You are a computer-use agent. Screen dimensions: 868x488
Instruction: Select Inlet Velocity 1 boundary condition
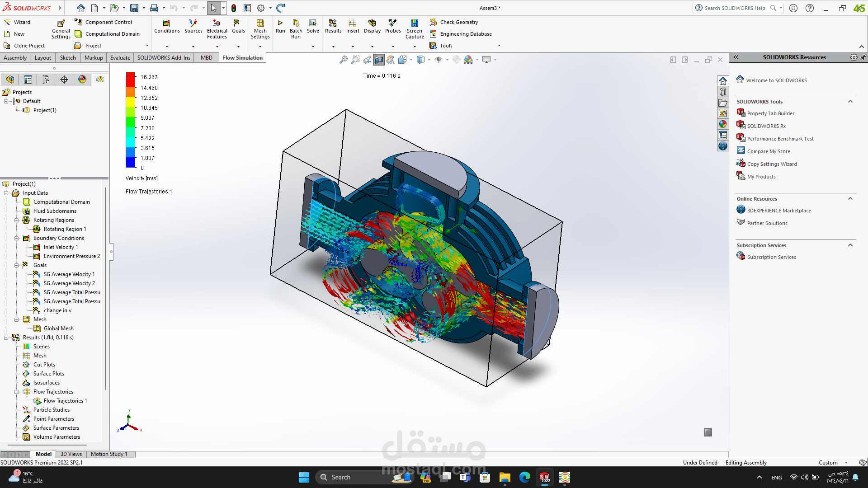coord(61,247)
